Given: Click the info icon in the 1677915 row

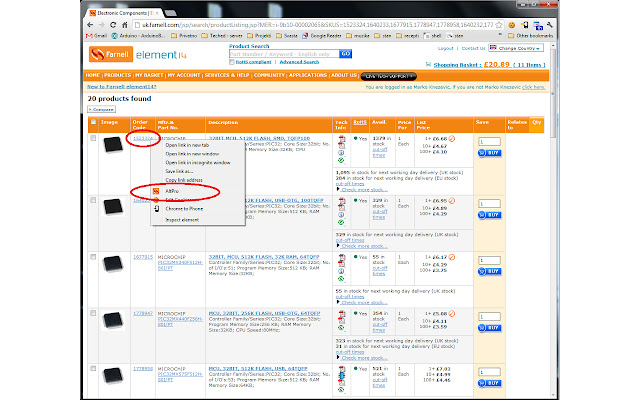Looking at the screenshot, I should point(341,271).
